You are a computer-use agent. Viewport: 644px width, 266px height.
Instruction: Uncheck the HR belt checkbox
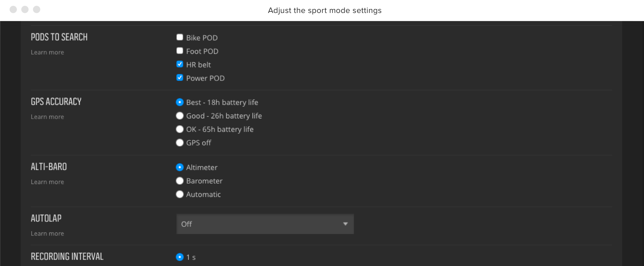click(180, 64)
